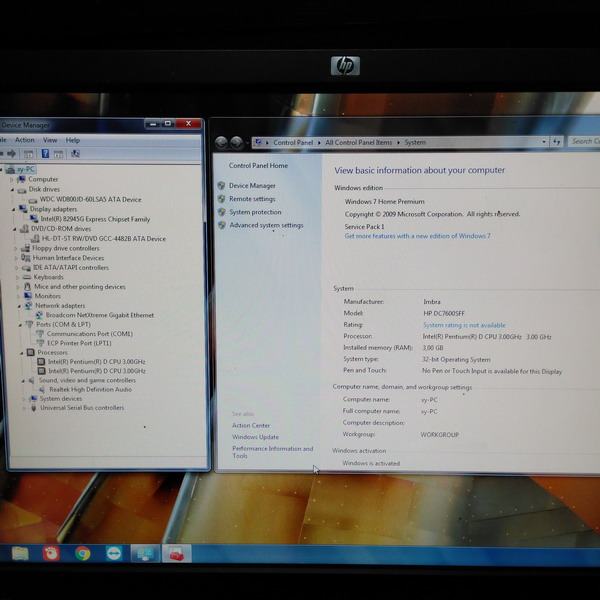Click the Forward button in System window
The height and width of the screenshot is (600, 600).
[237, 142]
